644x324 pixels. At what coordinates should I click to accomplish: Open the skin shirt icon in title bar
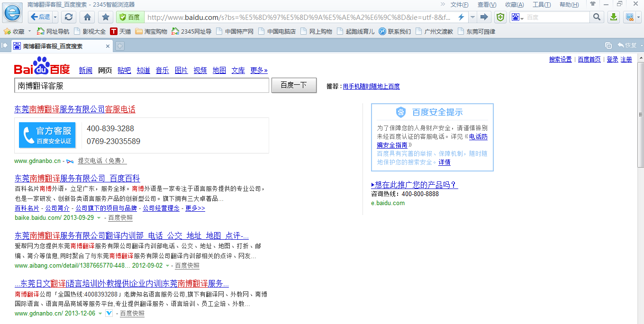(x=592, y=4)
